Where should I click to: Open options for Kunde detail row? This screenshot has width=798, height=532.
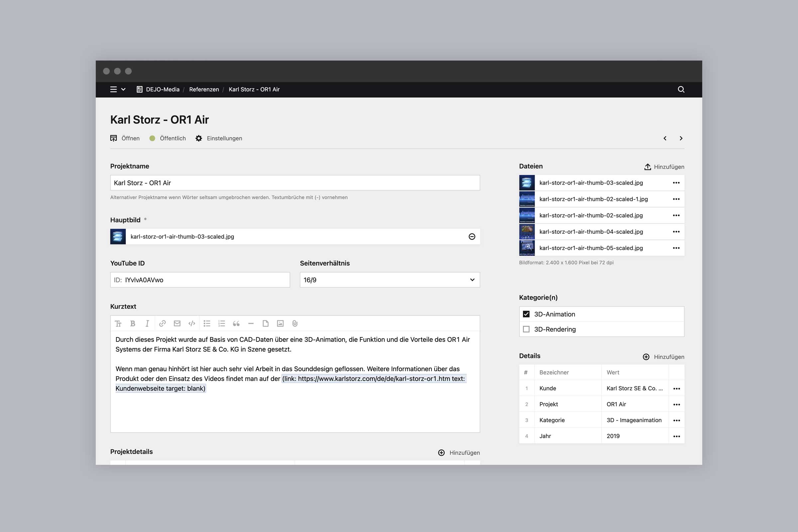[x=676, y=388]
